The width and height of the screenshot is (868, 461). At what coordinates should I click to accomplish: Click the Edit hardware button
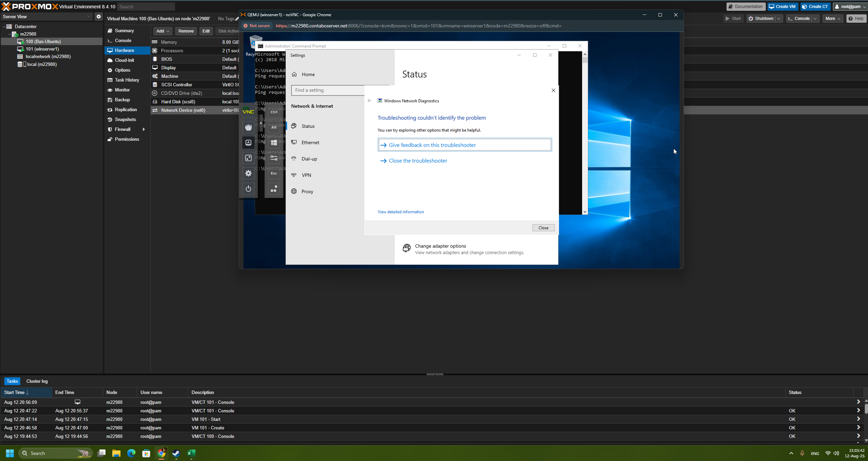pyautogui.click(x=206, y=31)
